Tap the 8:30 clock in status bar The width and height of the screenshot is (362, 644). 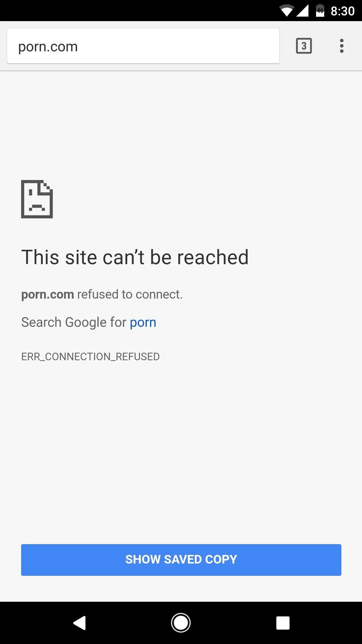tap(342, 11)
